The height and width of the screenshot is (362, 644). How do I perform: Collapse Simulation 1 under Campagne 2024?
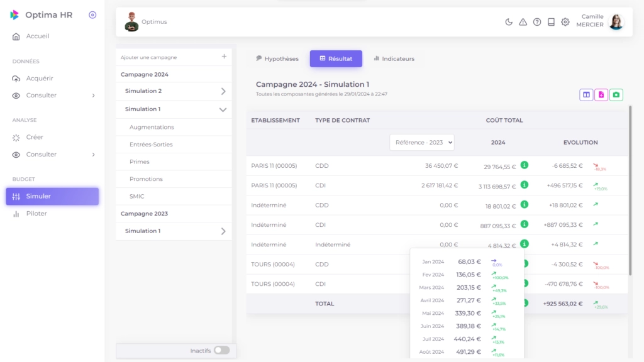click(x=223, y=109)
